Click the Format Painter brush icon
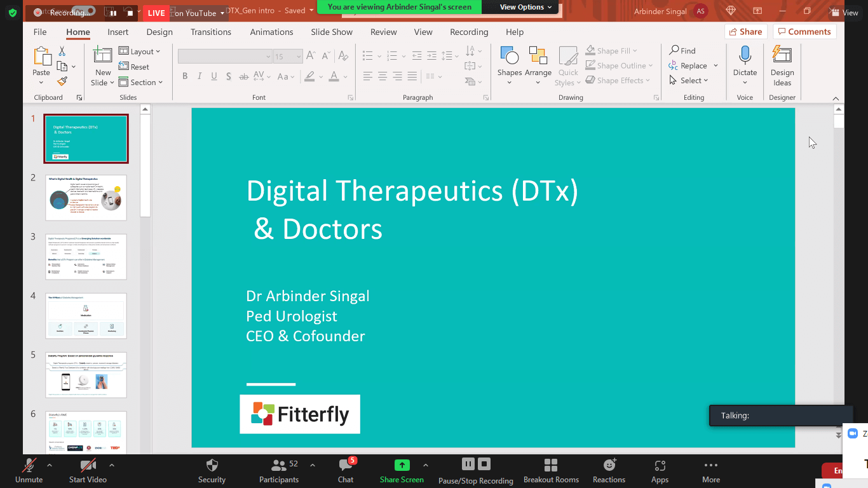The width and height of the screenshot is (868, 488). point(62,81)
